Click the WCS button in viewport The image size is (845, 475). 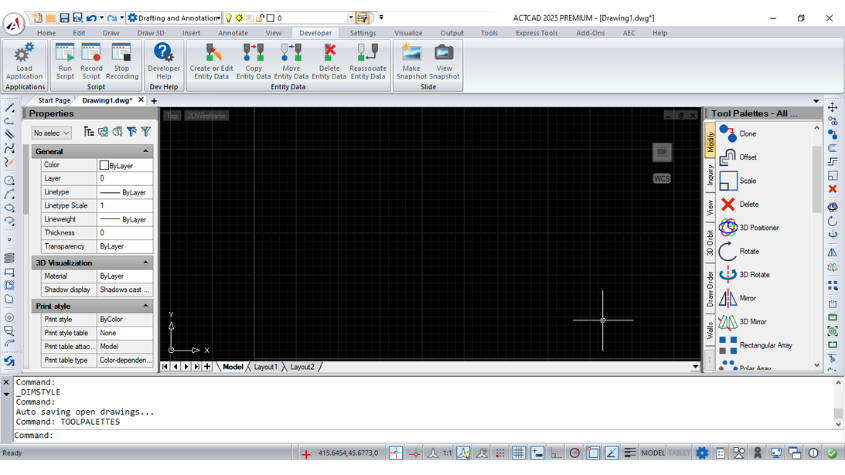(x=662, y=178)
